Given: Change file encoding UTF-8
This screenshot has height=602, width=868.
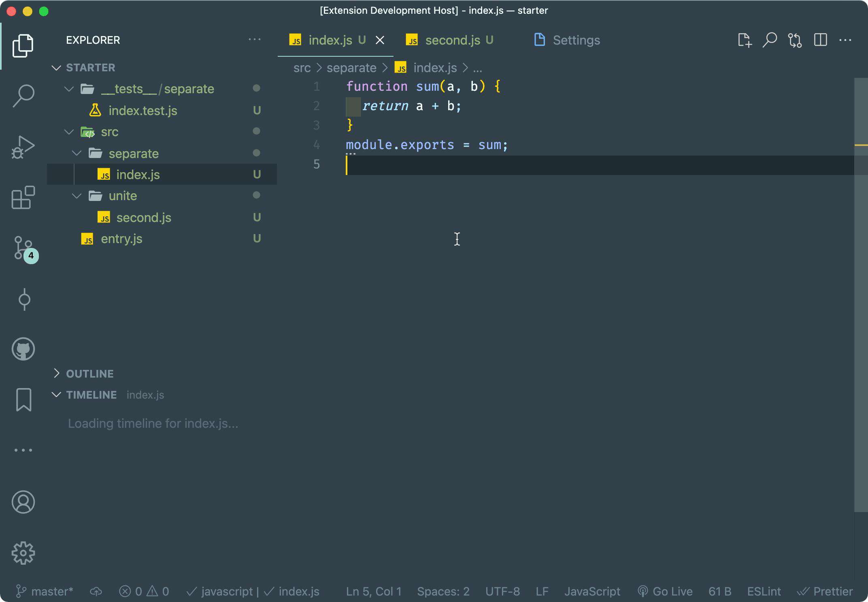Looking at the screenshot, I should click(x=502, y=591).
